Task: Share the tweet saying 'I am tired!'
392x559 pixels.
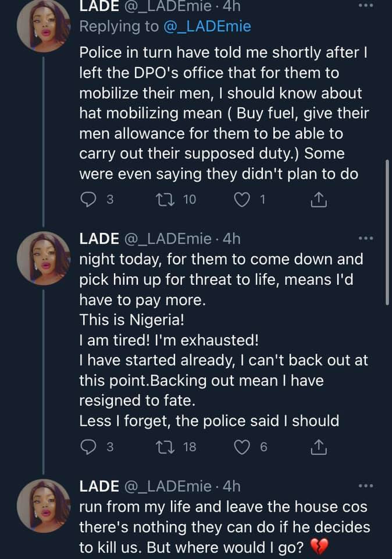Action: click(318, 447)
